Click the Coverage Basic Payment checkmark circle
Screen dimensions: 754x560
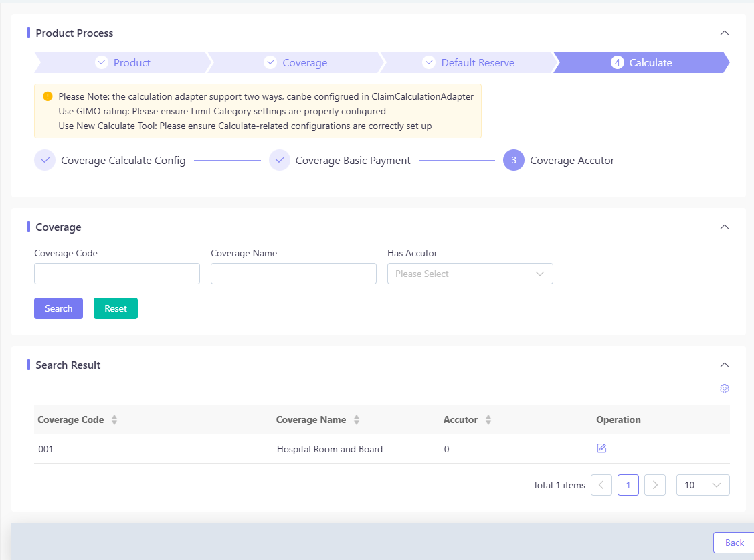(280, 160)
